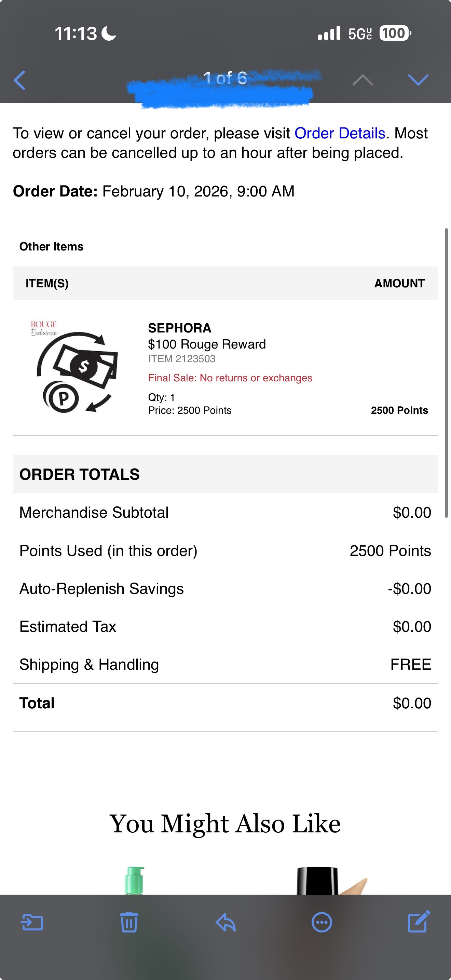Tap the 1 of 6 message counter
Viewport: 451px width, 980px height.
pos(225,78)
